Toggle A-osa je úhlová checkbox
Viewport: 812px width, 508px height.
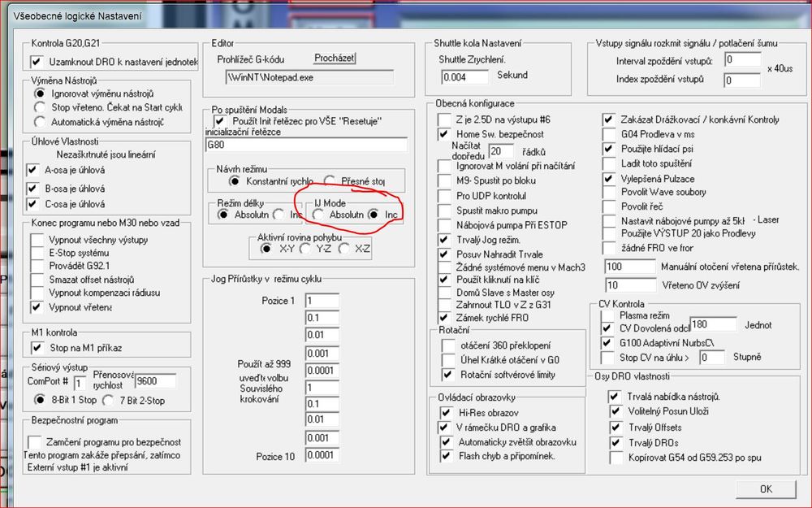[x=33, y=170]
